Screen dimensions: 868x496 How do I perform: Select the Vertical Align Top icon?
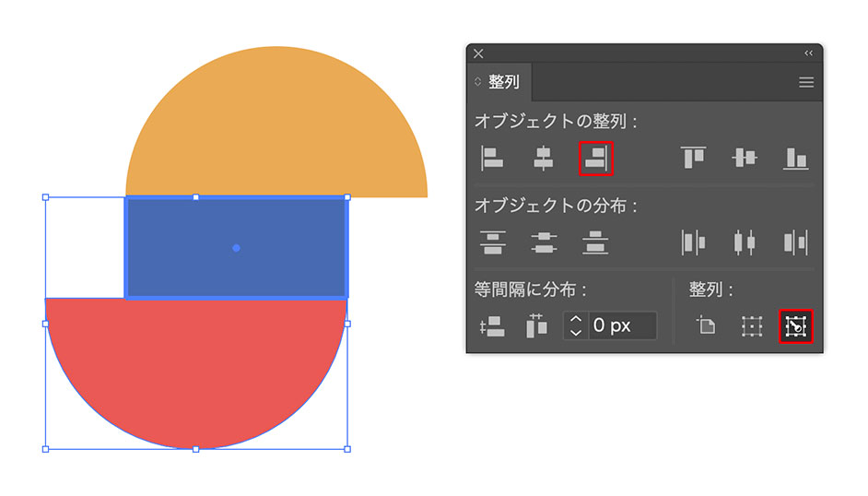coord(693,159)
